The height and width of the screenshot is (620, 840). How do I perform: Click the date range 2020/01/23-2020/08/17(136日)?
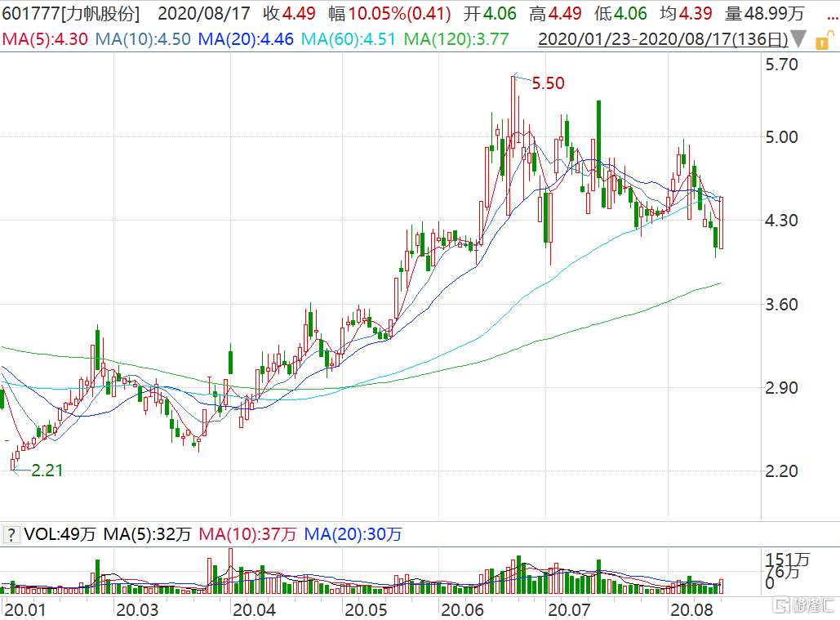(x=663, y=39)
